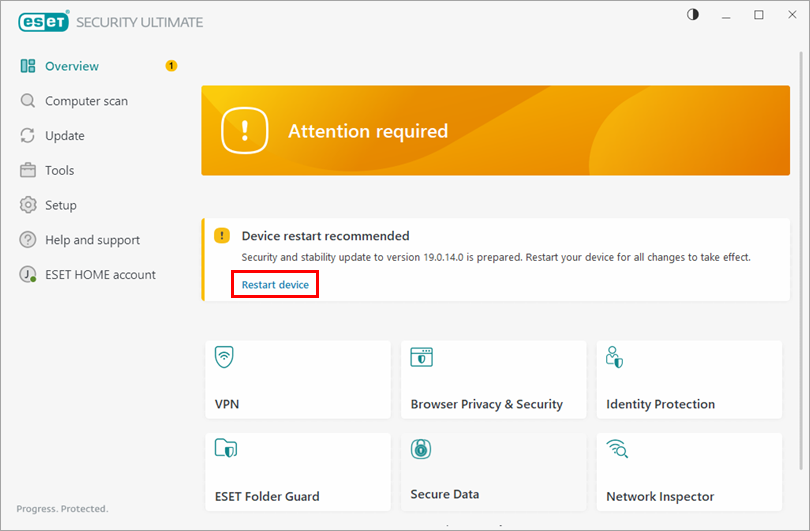
Task: Click the VPN shield icon
Action: [225, 358]
